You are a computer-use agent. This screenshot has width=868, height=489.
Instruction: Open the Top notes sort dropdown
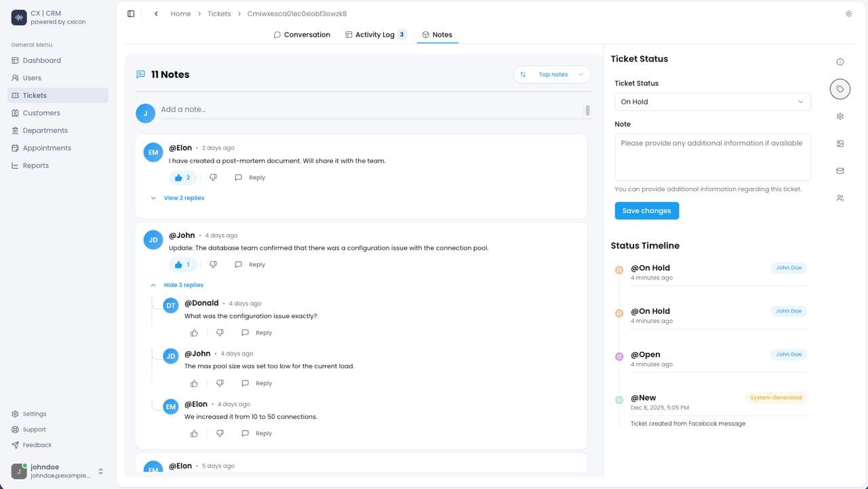click(552, 75)
